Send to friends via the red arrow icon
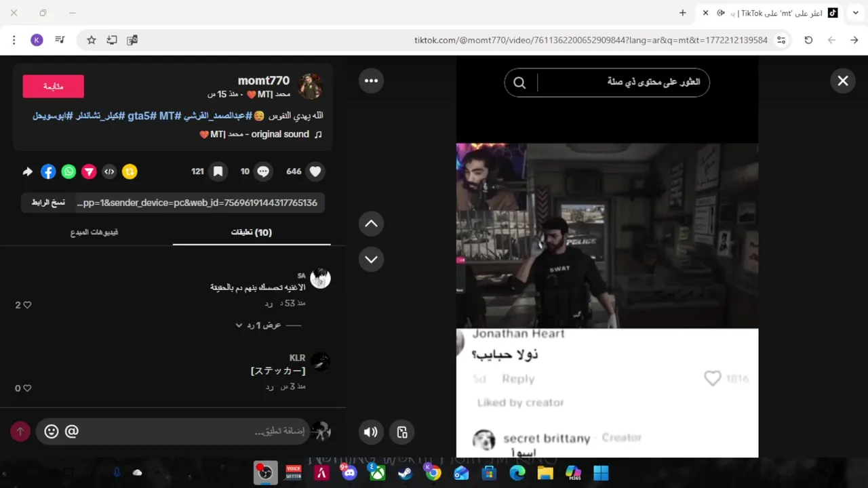868x488 pixels. pyautogui.click(x=89, y=171)
